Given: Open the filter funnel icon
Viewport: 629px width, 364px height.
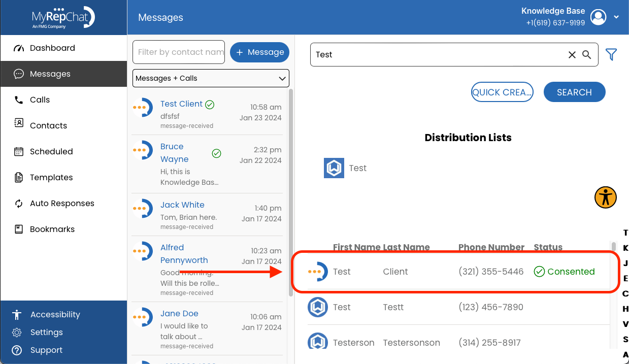Looking at the screenshot, I should tap(611, 54).
